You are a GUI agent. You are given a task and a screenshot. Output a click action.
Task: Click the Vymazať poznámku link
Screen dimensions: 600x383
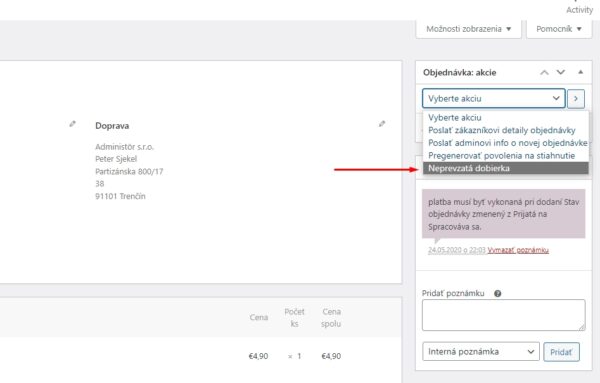coord(518,250)
